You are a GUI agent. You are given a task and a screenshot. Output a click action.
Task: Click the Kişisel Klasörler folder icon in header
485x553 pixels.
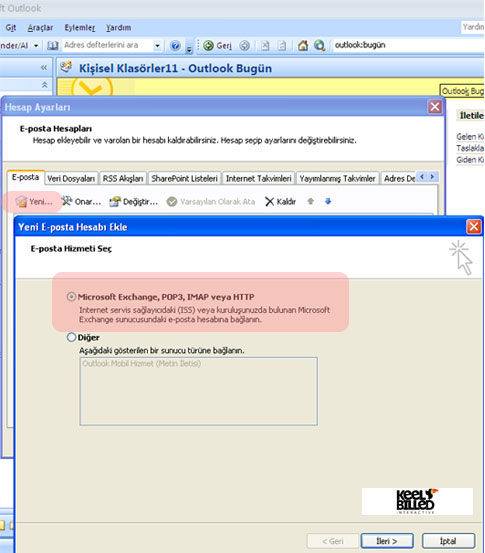66,67
